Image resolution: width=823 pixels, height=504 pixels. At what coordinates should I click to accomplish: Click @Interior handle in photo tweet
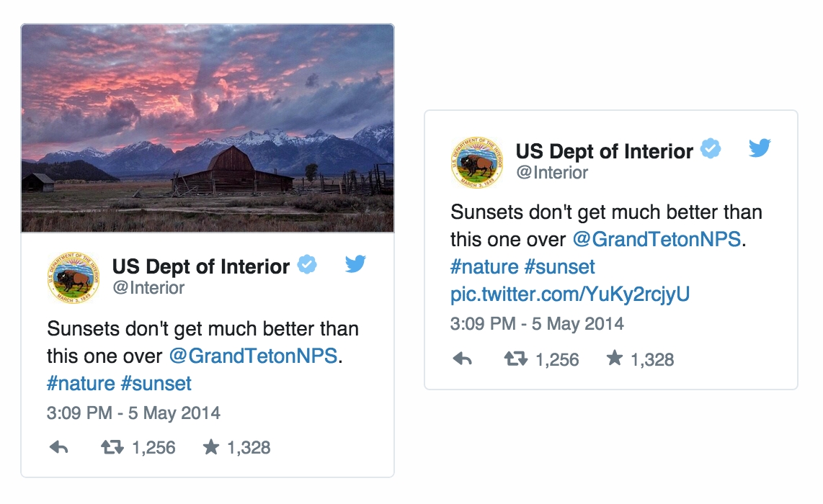(x=148, y=288)
